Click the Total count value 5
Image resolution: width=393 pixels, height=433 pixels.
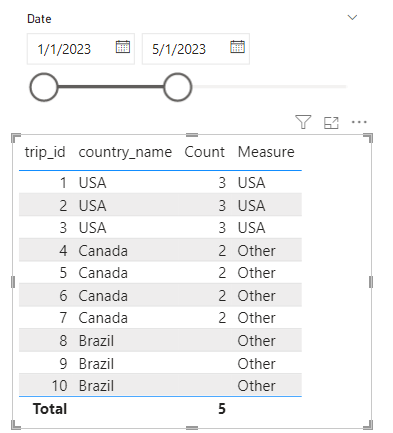pyautogui.click(x=222, y=409)
